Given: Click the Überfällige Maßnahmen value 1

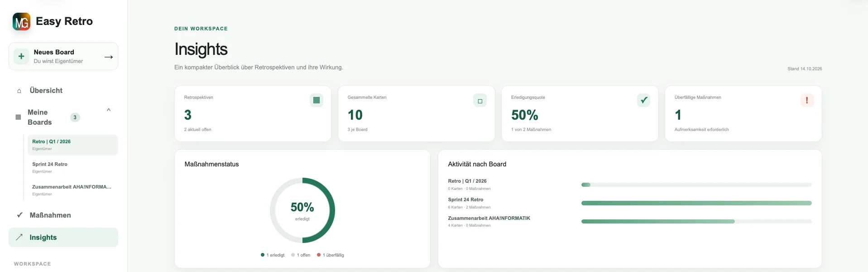Looking at the screenshot, I should pos(678,115).
